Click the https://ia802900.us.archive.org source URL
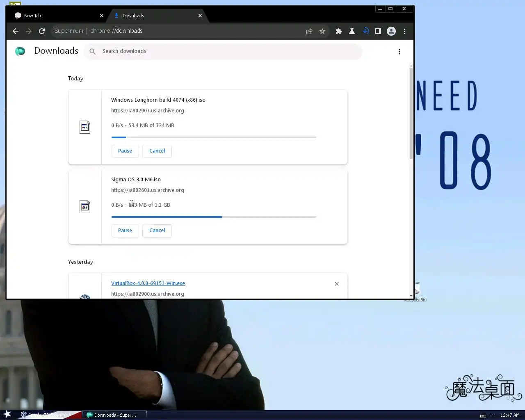This screenshot has width=525, height=420. [148, 294]
